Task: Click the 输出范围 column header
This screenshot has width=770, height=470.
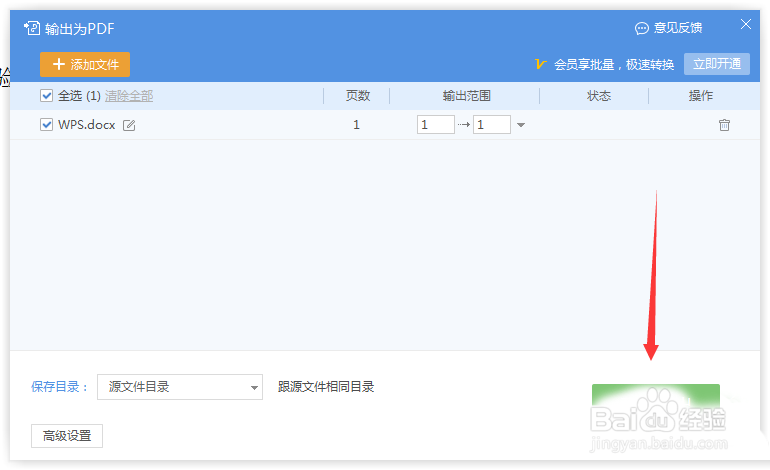Action: click(x=467, y=96)
